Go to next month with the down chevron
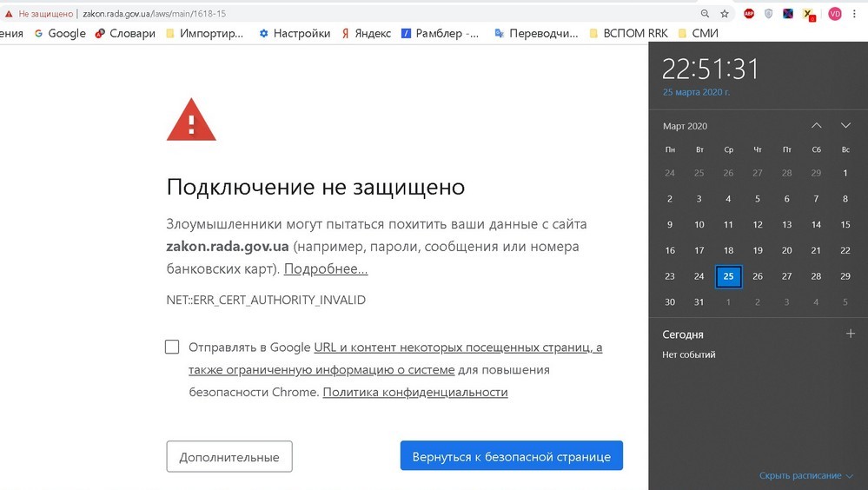 845,126
